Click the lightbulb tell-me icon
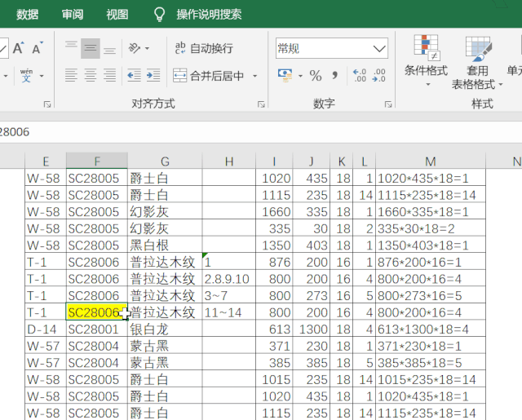This screenshot has width=522, height=420. (x=160, y=15)
